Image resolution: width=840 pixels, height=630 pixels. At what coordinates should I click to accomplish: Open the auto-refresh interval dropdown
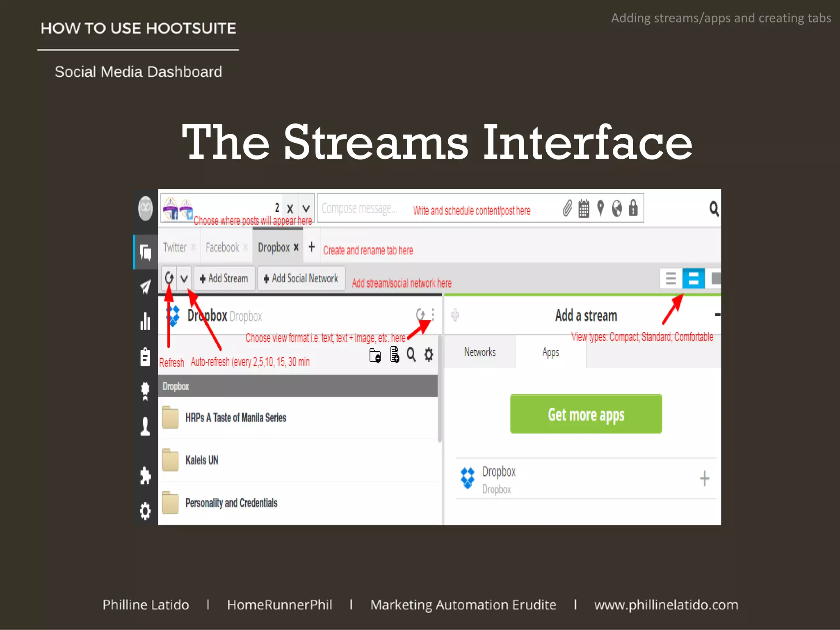[x=184, y=279]
